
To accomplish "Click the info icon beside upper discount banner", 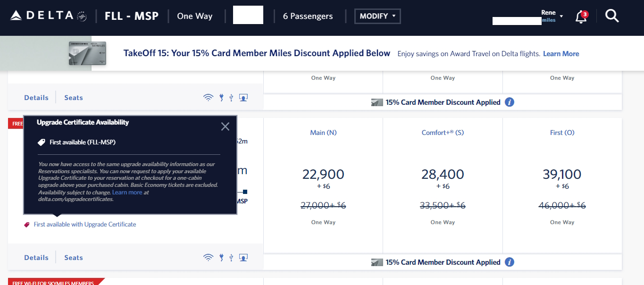I will (510, 102).
